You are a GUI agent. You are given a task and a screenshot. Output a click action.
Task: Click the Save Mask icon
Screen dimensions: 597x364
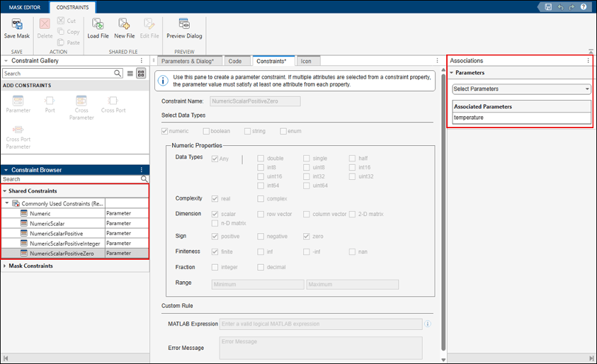point(17,25)
